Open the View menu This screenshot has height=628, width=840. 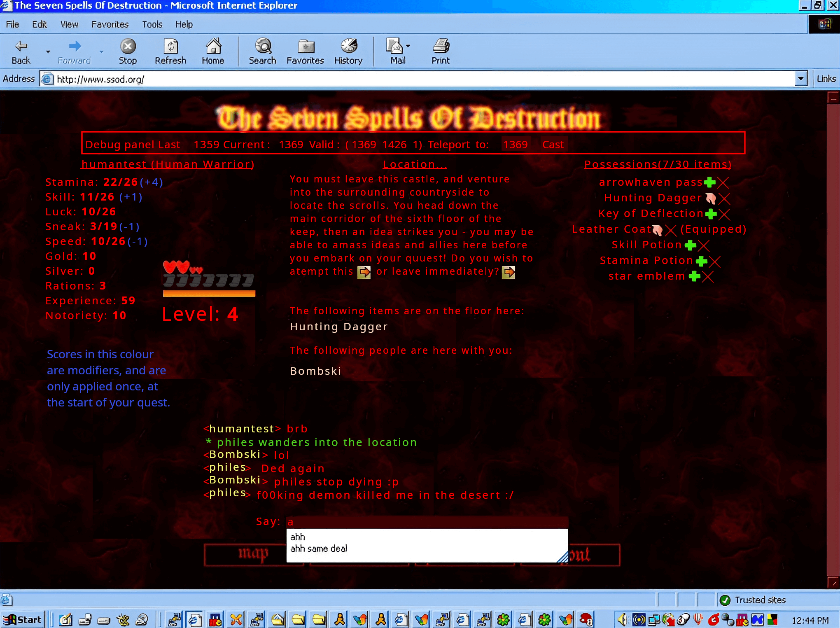point(69,24)
